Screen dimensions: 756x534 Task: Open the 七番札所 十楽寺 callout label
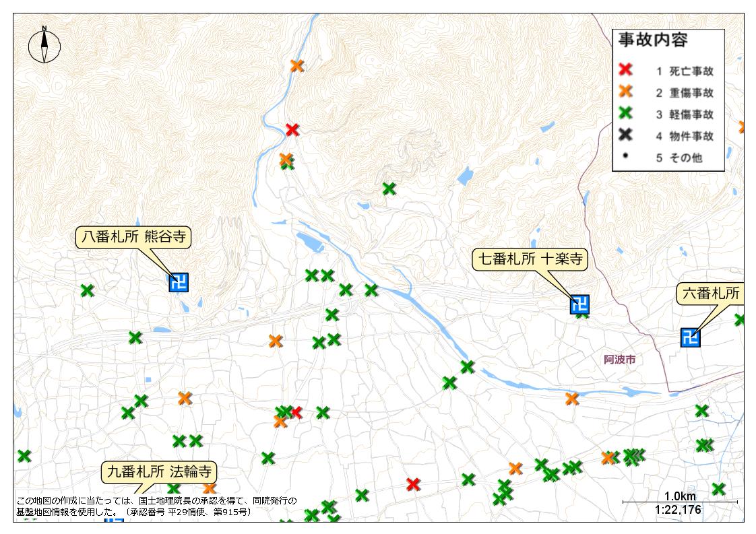click(530, 259)
